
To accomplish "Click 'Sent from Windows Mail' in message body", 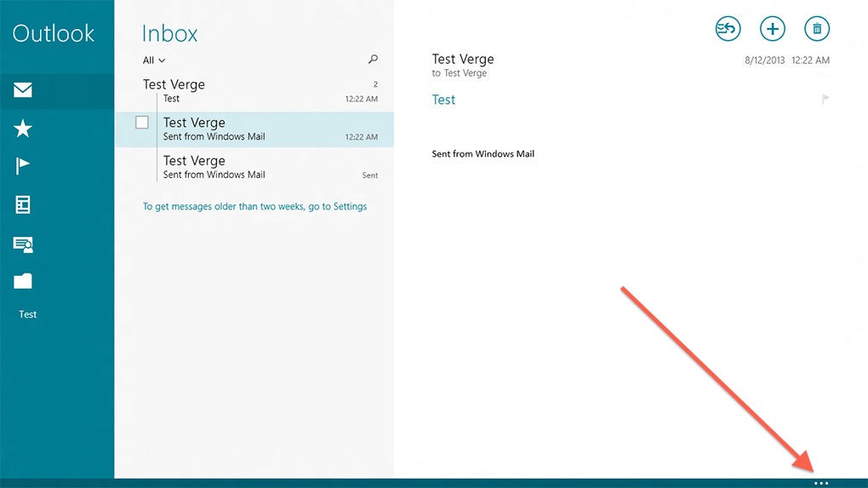I will 483,154.
